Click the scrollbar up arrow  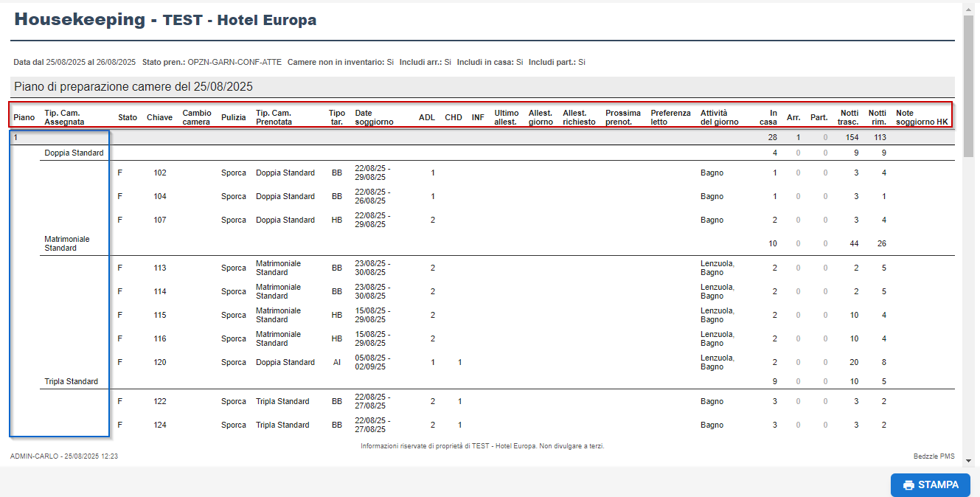[968, 7]
